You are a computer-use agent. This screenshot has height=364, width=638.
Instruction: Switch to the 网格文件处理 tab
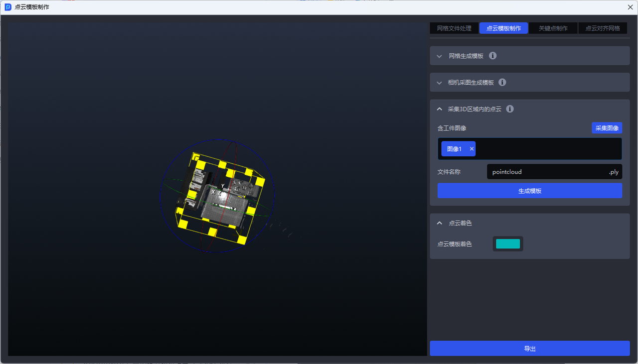[454, 28]
